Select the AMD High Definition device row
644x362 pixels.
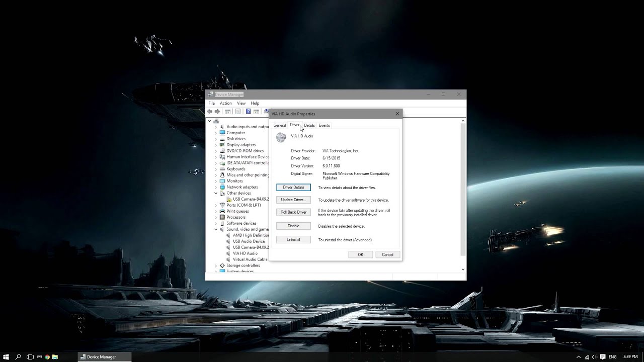click(248, 235)
